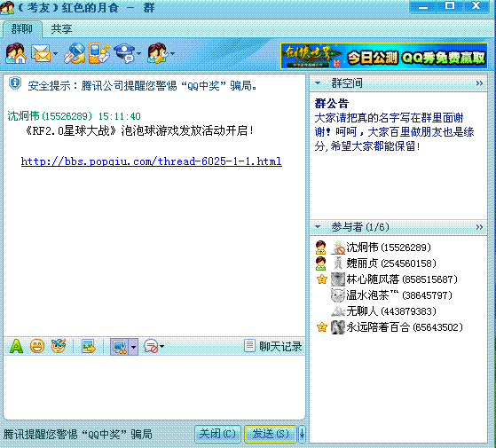Open the group homepage icon in toolbar

click(15, 53)
